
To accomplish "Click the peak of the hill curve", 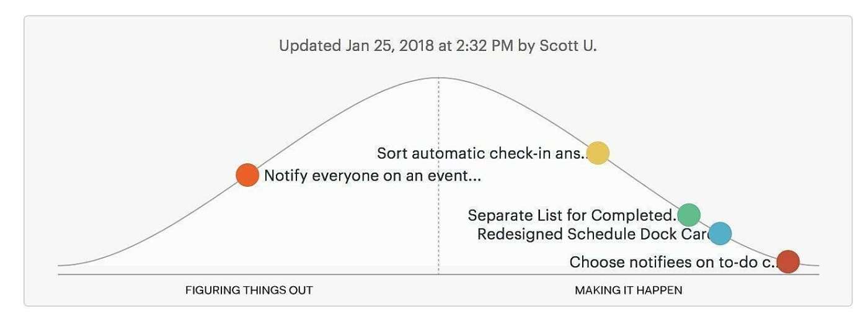I will (x=438, y=78).
